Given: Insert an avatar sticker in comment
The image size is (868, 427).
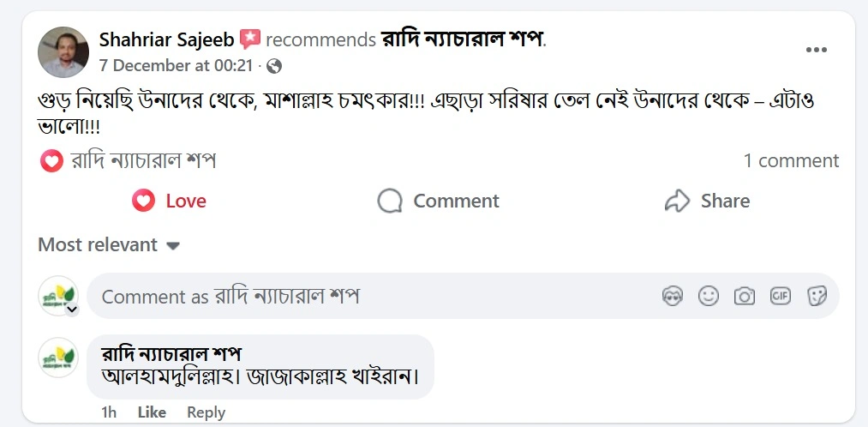Looking at the screenshot, I should pos(673,297).
